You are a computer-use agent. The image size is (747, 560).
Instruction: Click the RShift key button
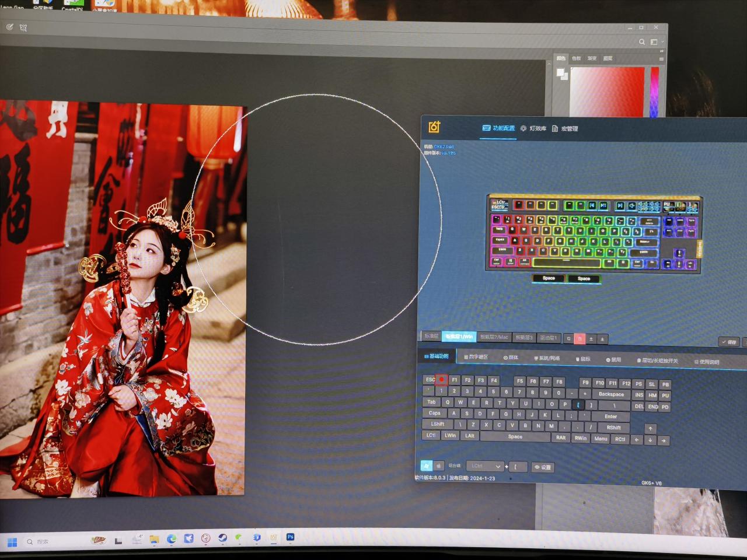[613, 428]
